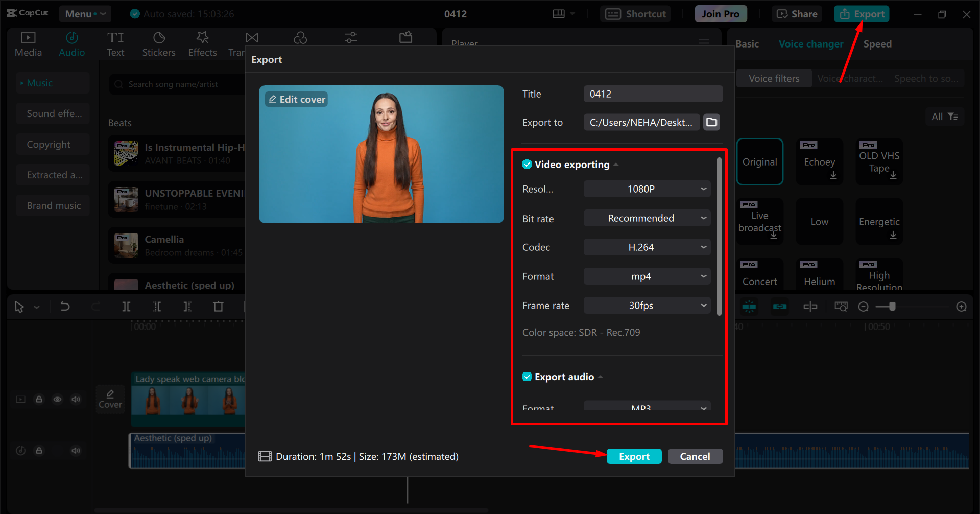
Task: Click the delete trash icon in timeline toolbar
Action: point(218,307)
